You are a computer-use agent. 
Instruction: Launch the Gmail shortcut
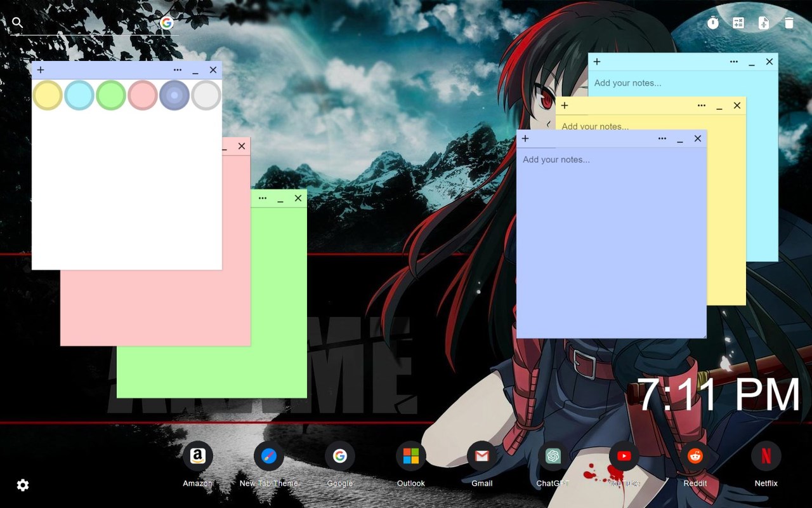[482, 456]
